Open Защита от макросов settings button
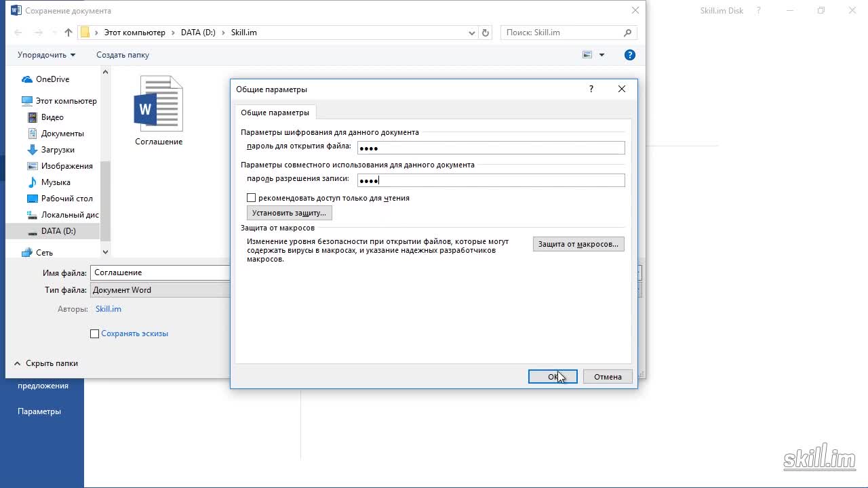This screenshot has height=488, width=868. click(x=578, y=244)
